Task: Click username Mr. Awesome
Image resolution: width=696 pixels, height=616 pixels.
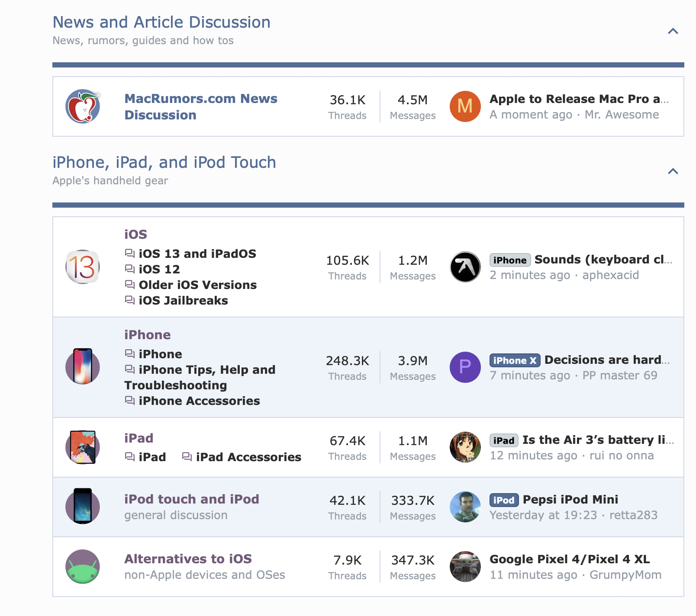Action: pyautogui.click(x=622, y=114)
